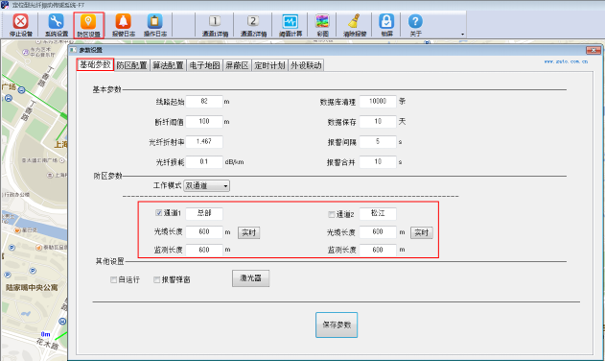The width and height of the screenshot is (605, 361).
Task: Click the 线路起始 field showing 82
Action: coord(204,101)
